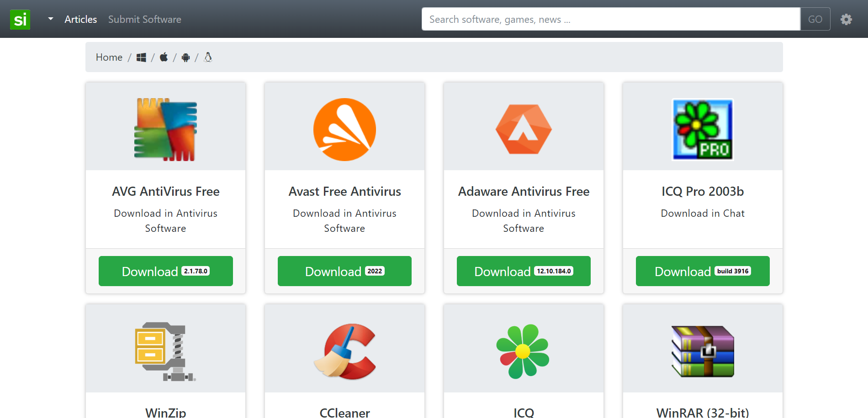Go to Home in the breadcrumb
Screen dimensions: 868x418
109,57
